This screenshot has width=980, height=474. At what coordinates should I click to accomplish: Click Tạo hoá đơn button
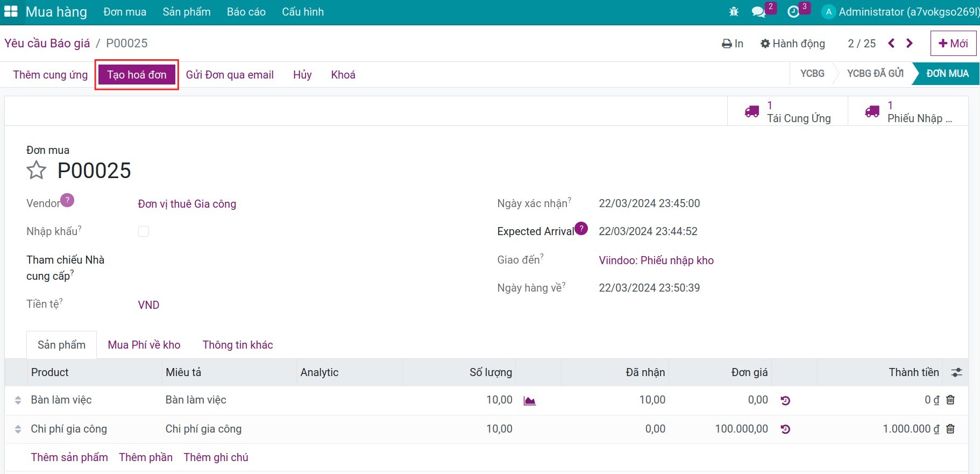(x=137, y=75)
